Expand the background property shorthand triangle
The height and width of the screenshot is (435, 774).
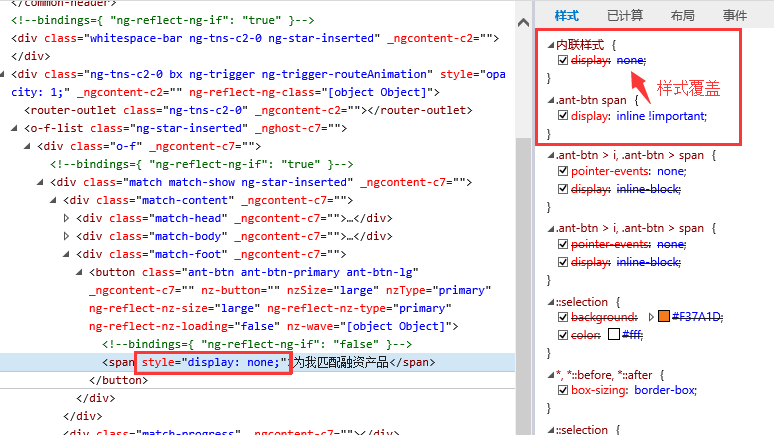tap(651, 317)
